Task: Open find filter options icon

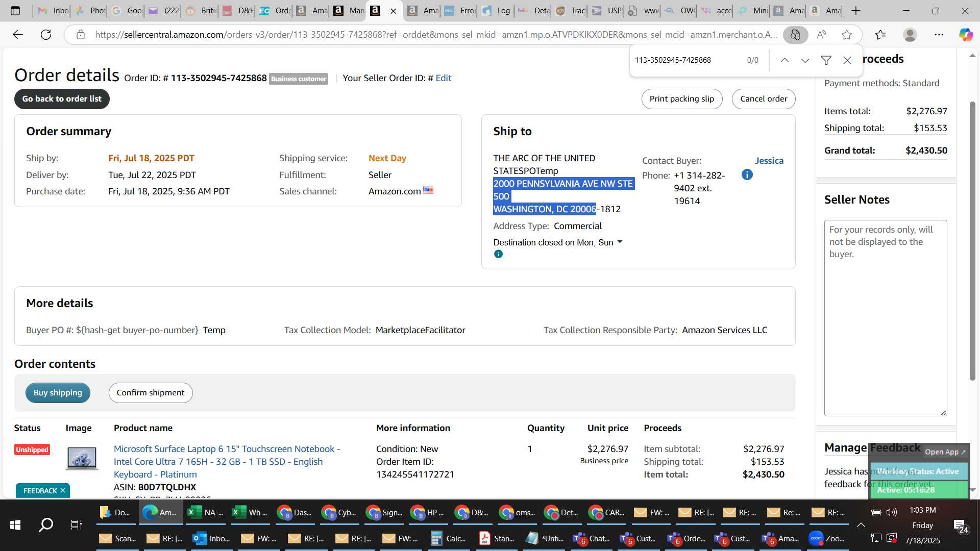Action: click(x=826, y=60)
